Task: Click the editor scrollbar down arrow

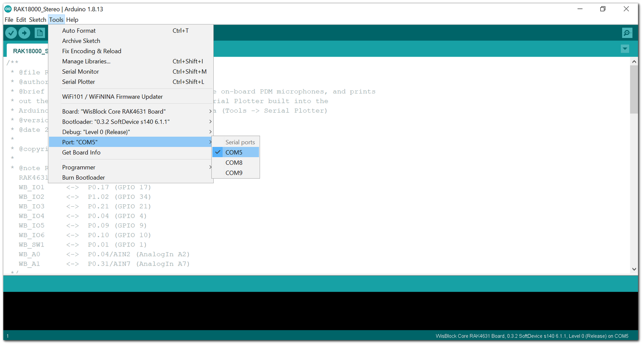Action: [634, 269]
